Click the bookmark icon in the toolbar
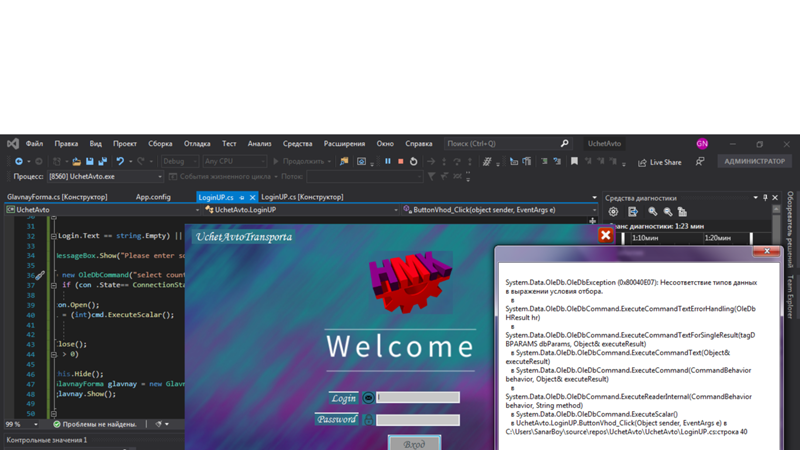800x450 pixels. point(574,161)
